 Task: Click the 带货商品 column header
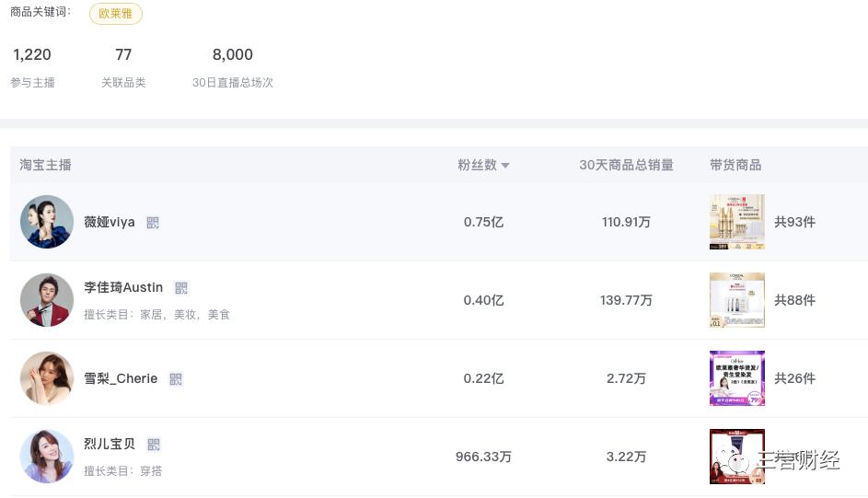(735, 166)
